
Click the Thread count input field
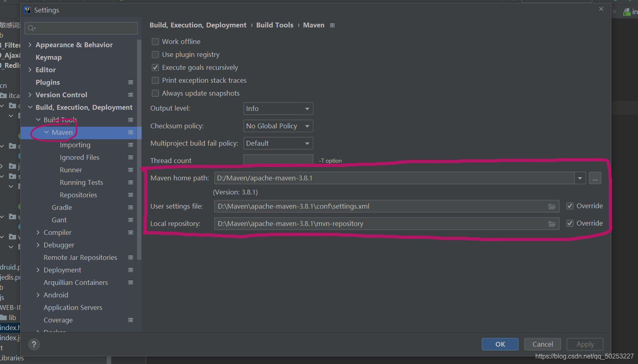[278, 159]
